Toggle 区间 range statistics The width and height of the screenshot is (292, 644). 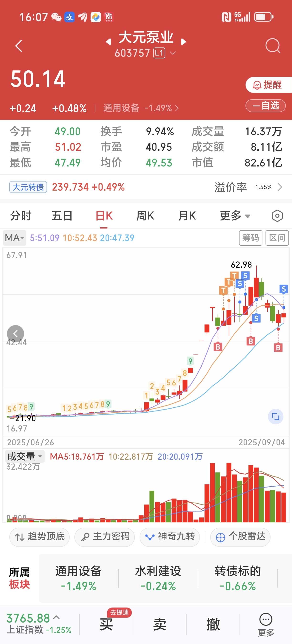277,238
